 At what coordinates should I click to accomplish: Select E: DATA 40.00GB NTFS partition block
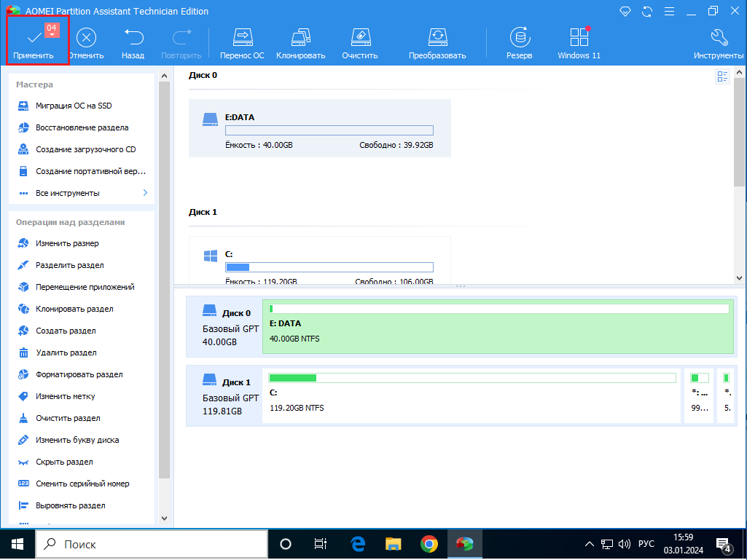coord(498,327)
